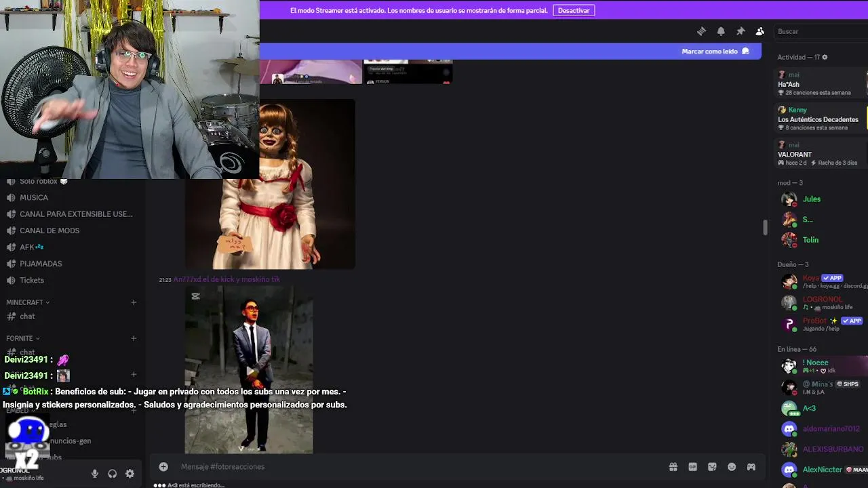Click the Buscar search field
The width and height of the screenshot is (868, 488).
[821, 31]
